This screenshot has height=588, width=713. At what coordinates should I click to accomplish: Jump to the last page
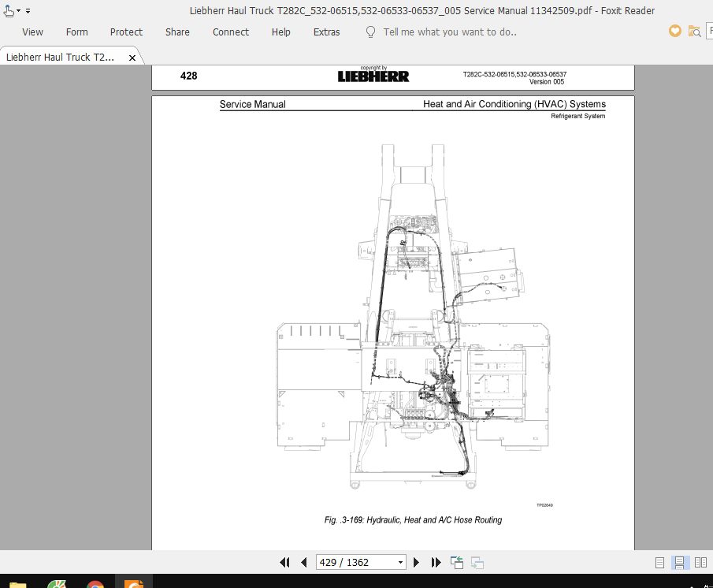(x=436, y=562)
